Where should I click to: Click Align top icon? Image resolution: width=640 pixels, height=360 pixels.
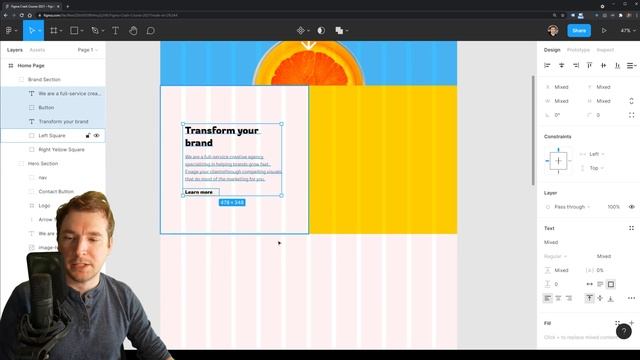pos(589,65)
